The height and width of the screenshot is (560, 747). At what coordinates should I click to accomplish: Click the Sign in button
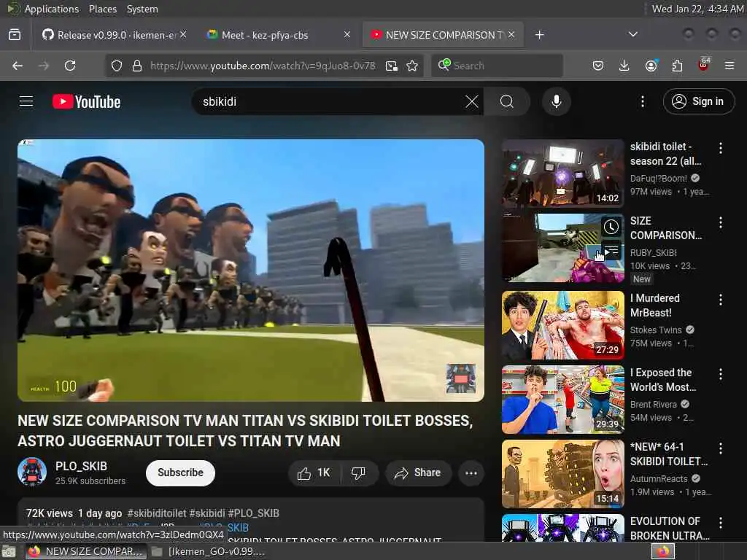pyautogui.click(x=699, y=101)
